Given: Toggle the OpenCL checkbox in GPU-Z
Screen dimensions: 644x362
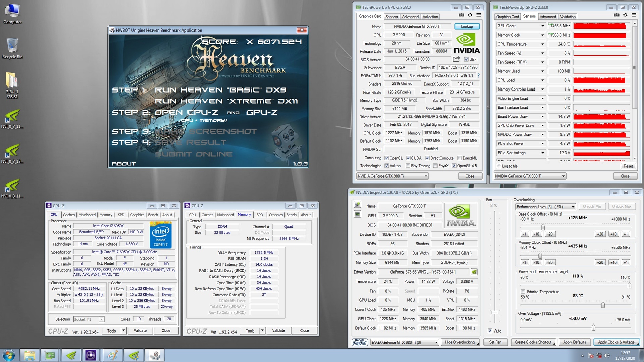Looking at the screenshot, I should 386,158.
